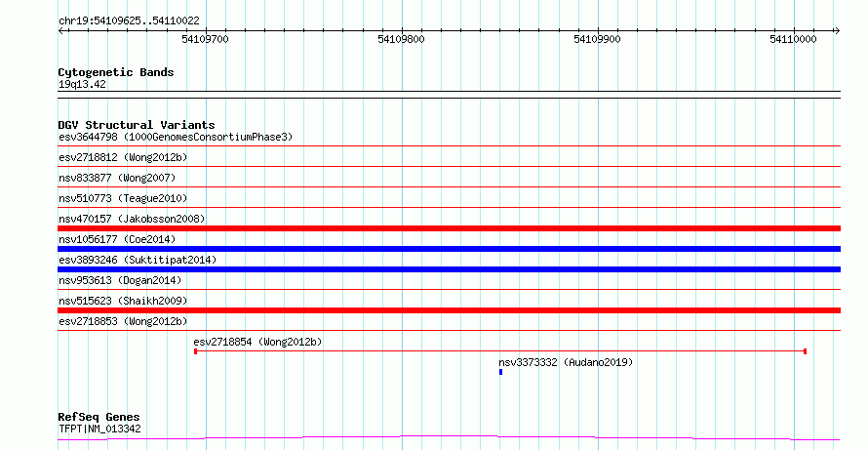Viewport: 868px width, 450px height.
Task: Click ruler position label 54109900
Action: [597, 39]
